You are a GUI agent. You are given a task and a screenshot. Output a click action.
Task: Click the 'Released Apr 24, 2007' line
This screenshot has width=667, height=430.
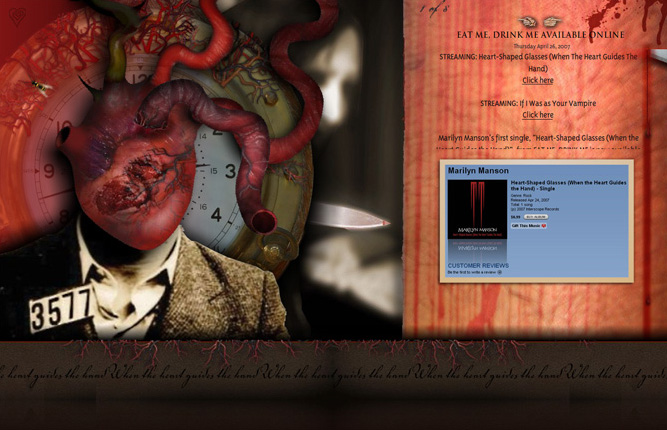point(530,200)
